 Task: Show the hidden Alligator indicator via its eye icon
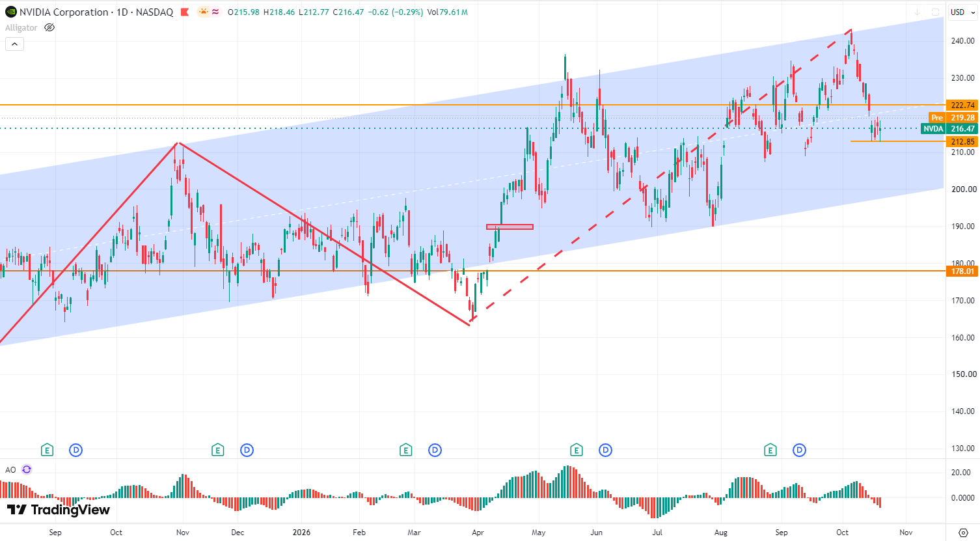tap(49, 27)
